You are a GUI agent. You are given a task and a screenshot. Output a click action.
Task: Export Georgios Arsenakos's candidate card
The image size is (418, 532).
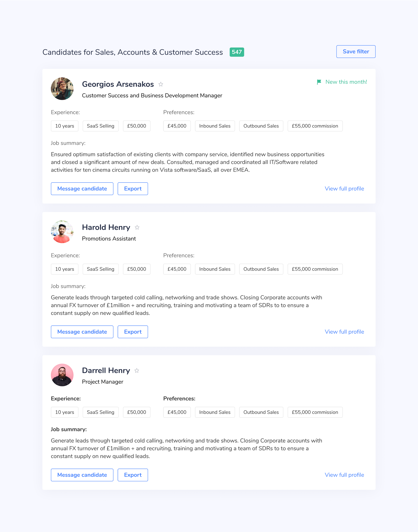(x=133, y=189)
